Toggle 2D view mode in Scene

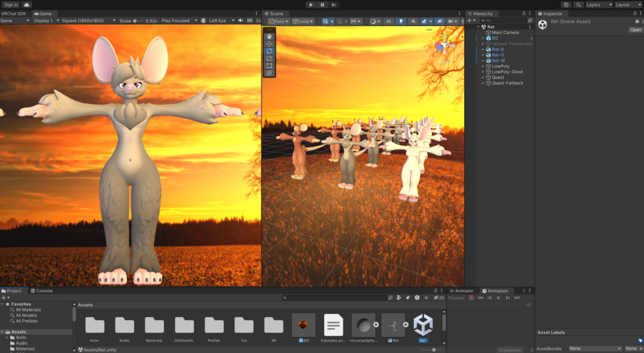pos(388,21)
